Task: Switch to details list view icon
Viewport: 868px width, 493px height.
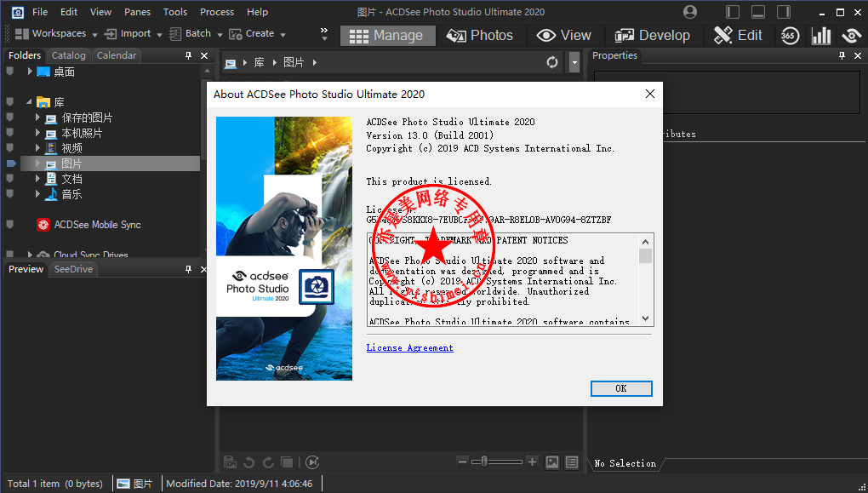Action: click(x=572, y=462)
